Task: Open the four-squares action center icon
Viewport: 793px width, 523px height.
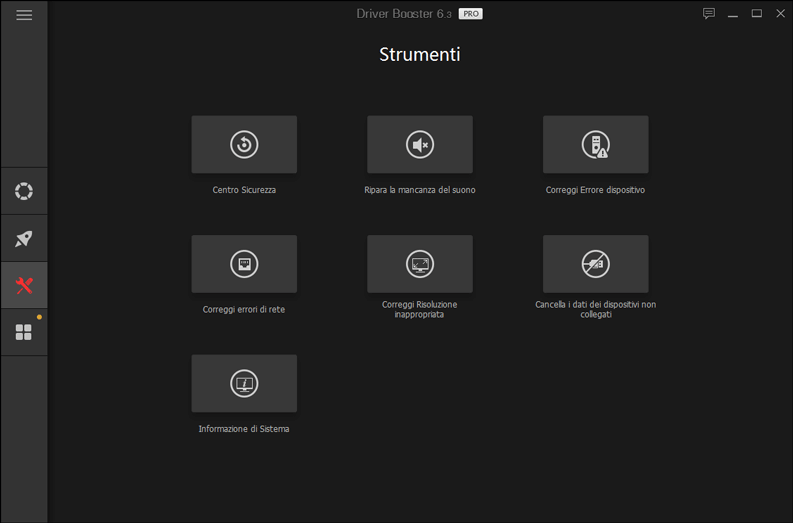Action: 24,332
